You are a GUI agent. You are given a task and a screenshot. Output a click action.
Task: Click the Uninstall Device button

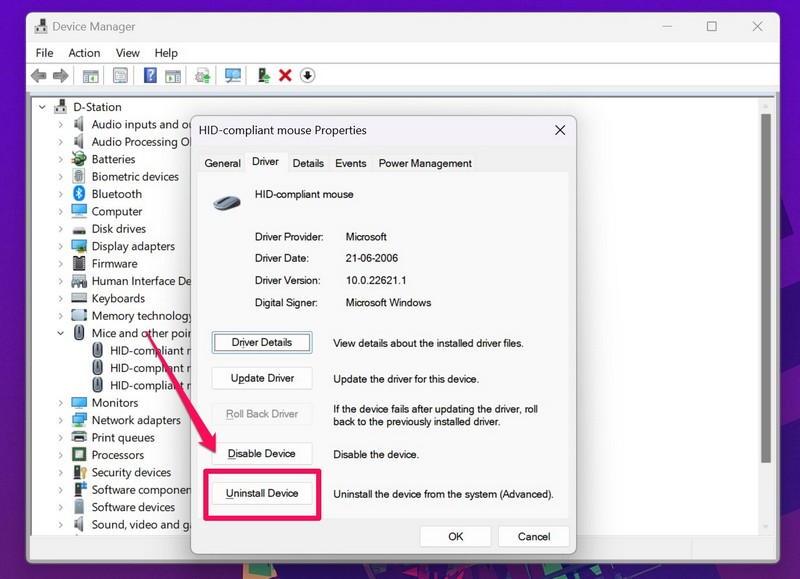[262, 493]
